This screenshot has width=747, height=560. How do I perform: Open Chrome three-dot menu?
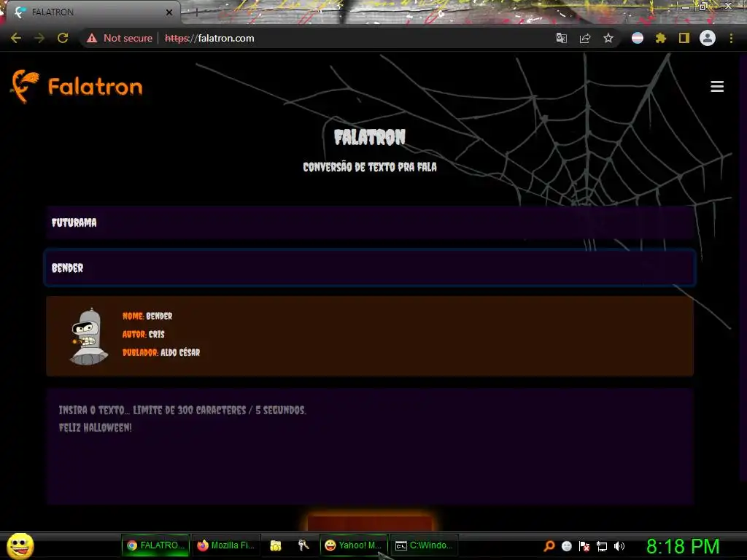[731, 38]
